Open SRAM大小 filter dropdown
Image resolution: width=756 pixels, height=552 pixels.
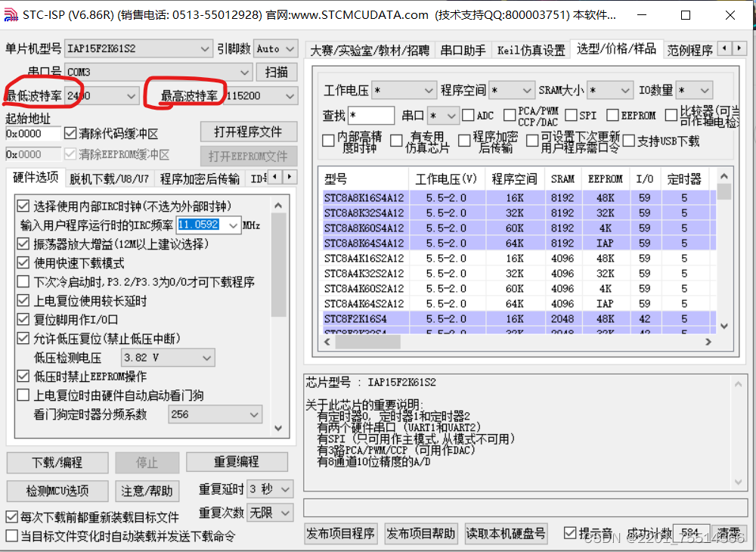(x=610, y=90)
